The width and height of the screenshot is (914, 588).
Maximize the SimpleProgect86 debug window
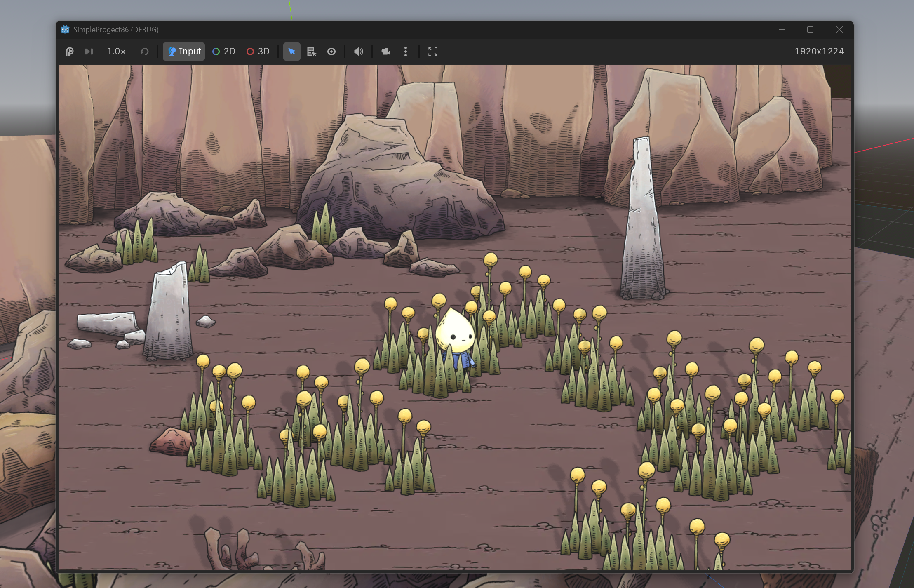(810, 29)
